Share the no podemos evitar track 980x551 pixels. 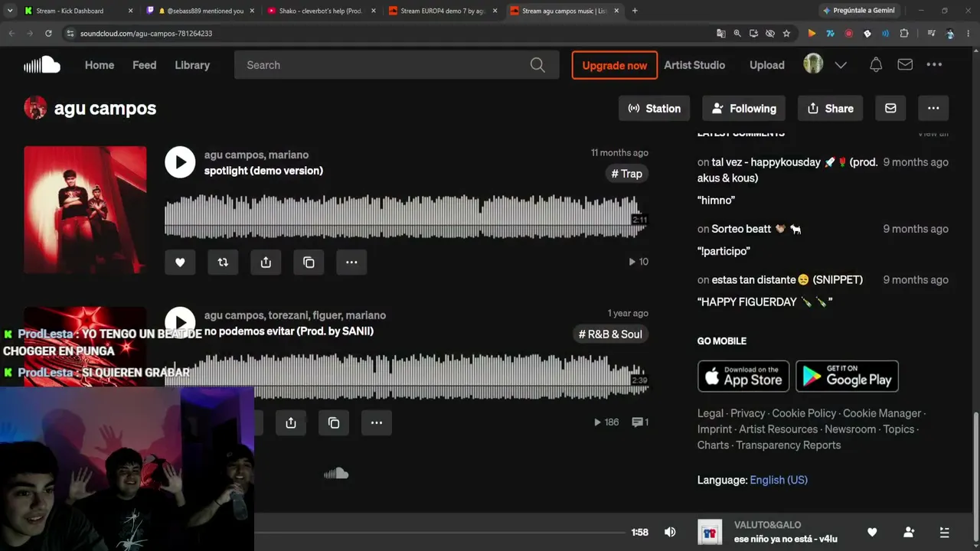291,422
